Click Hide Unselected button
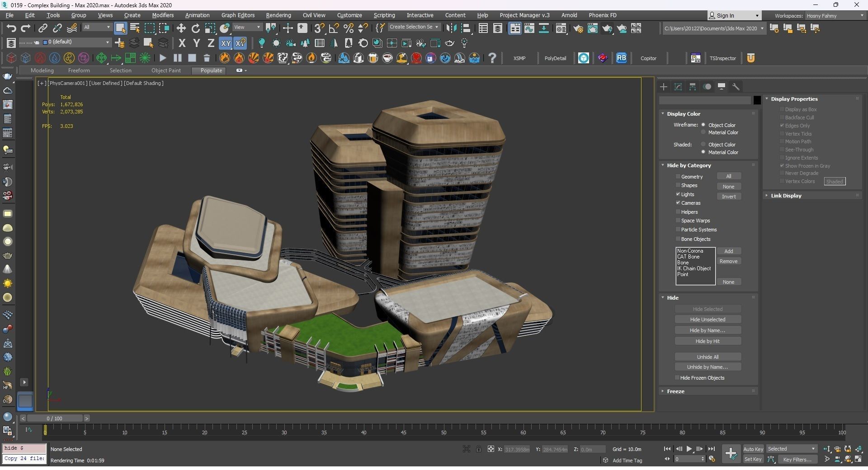This screenshot has height=470, width=868. (x=708, y=320)
